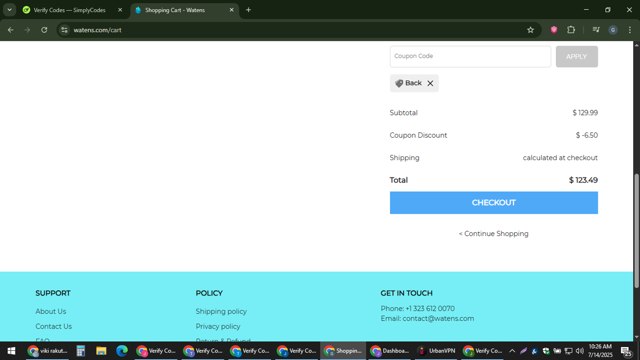The image size is (640, 360).
Task: Open the 'Dashboa...' Chrome taskbar item
Action: (x=390, y=351)
